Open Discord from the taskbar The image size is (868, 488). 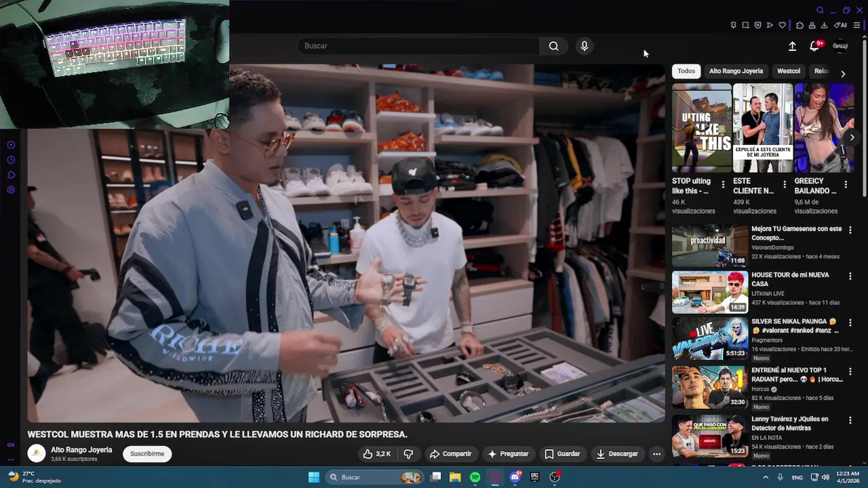point(515,477)
